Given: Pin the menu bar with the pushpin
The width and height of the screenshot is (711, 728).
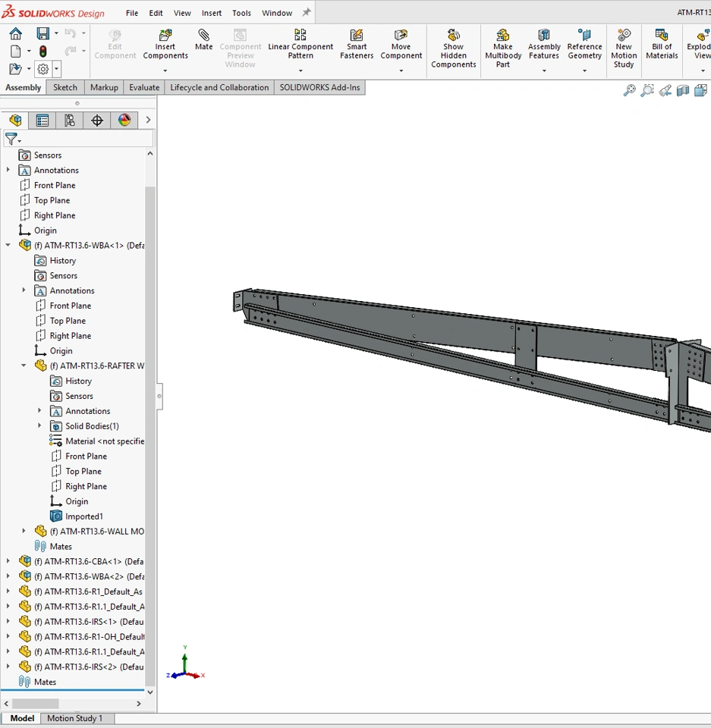Looking at the screenshot, I should pyautogui.click(x=307, y=13).
